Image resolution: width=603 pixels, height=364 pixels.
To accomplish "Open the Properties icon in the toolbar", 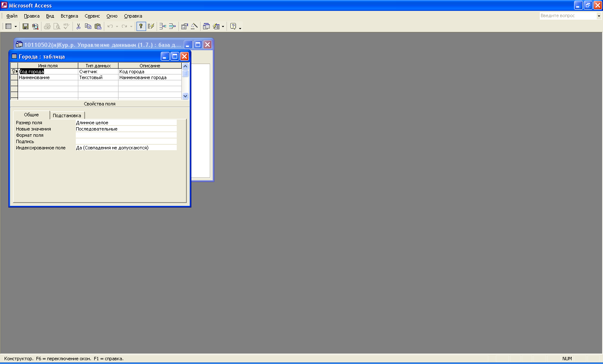I will click(x=184, y=26).
